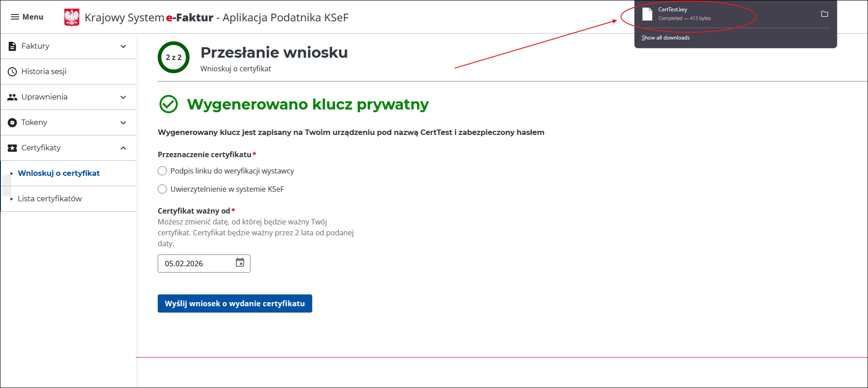
Task: Click the Certyfikat ważny od date field
Action: click(x=204, y=264)
